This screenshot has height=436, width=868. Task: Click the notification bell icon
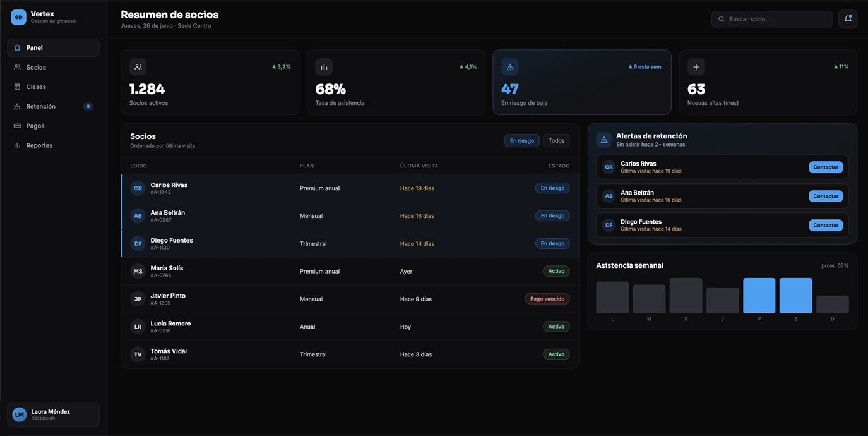click(x=848, y=19)
